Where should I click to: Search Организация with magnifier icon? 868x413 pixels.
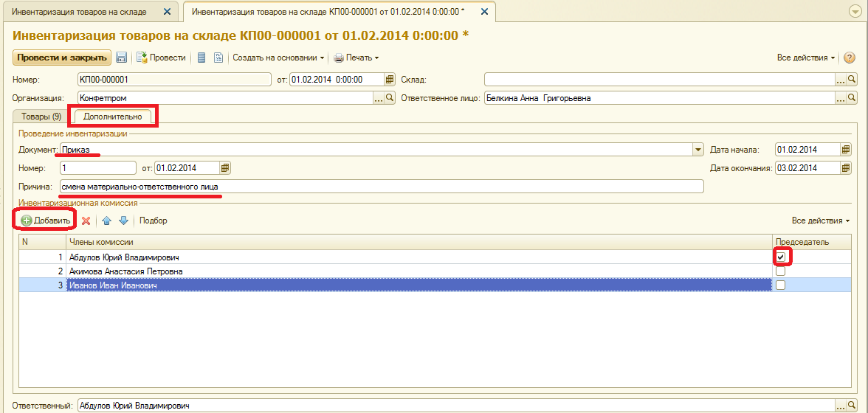pos(389,98)
